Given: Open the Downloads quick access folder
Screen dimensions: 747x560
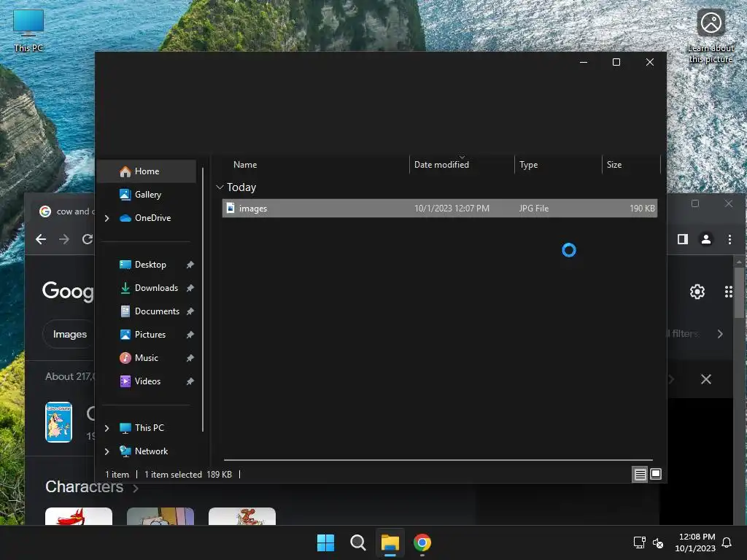Looking at the screenshot, I should (x=156, y=288).
